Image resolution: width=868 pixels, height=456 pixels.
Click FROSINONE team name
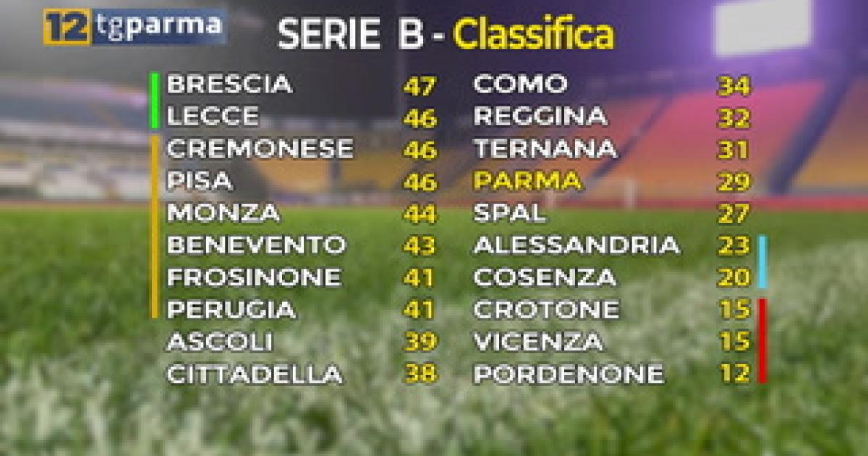coord(254,277)
